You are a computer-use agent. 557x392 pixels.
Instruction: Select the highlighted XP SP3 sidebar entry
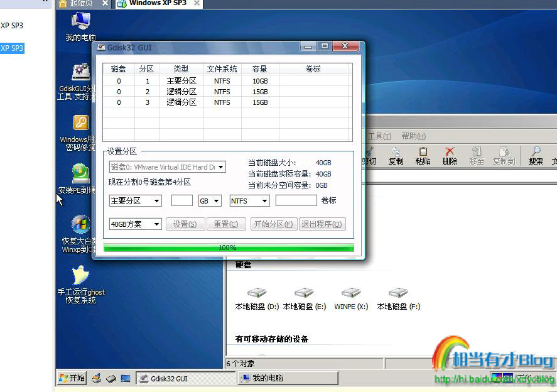[x=12, y=48]
